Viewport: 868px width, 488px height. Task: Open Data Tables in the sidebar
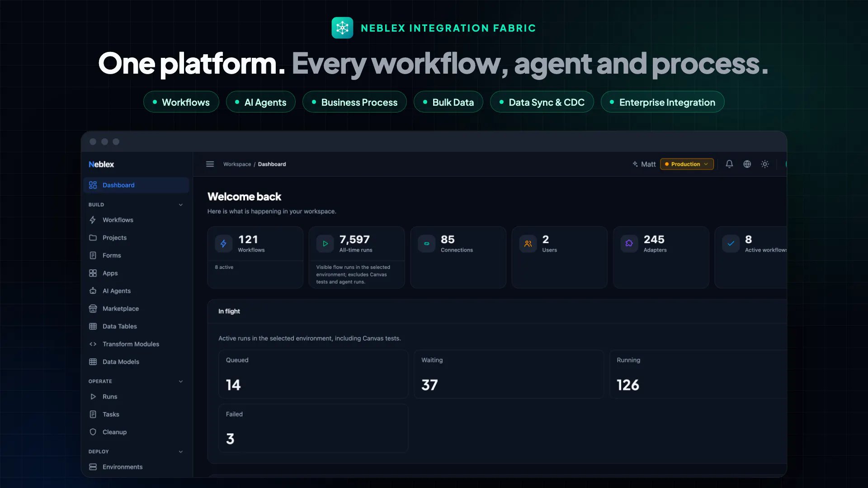[x=136, y=326]
